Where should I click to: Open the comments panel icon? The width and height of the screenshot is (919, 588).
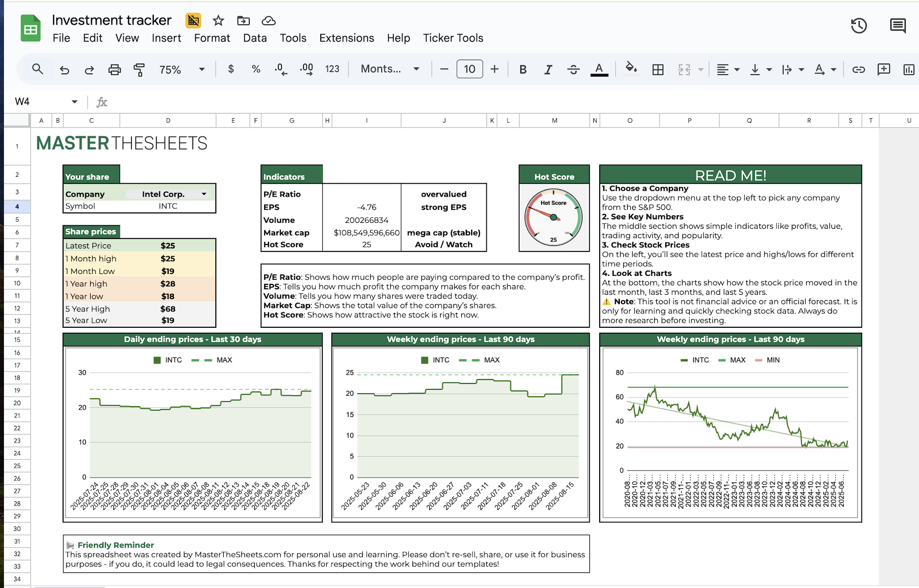pos(898,26)
